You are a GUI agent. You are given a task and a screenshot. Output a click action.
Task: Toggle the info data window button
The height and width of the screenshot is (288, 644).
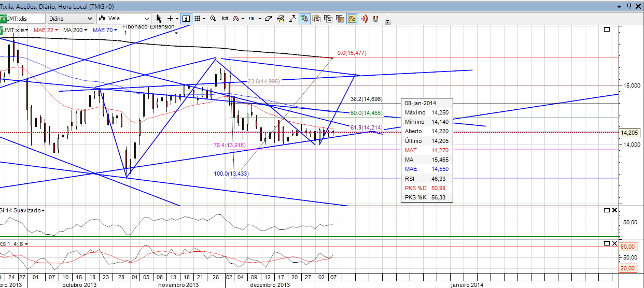click(186, 18)
